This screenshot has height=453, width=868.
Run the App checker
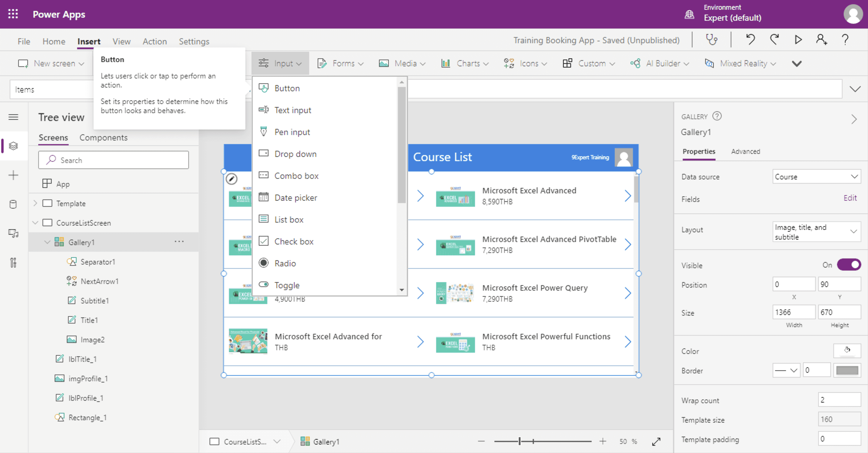point(712,40)
